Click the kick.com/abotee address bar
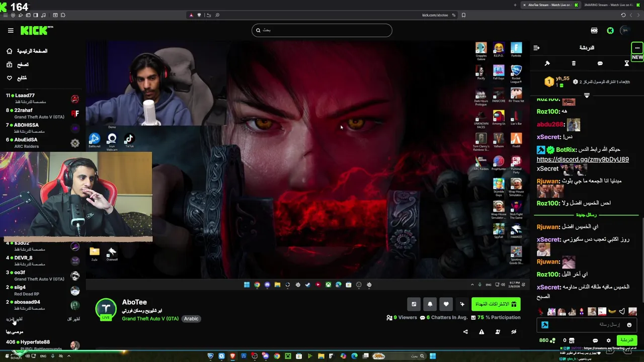This screenshot has height=362, width=644. (435, 15)
